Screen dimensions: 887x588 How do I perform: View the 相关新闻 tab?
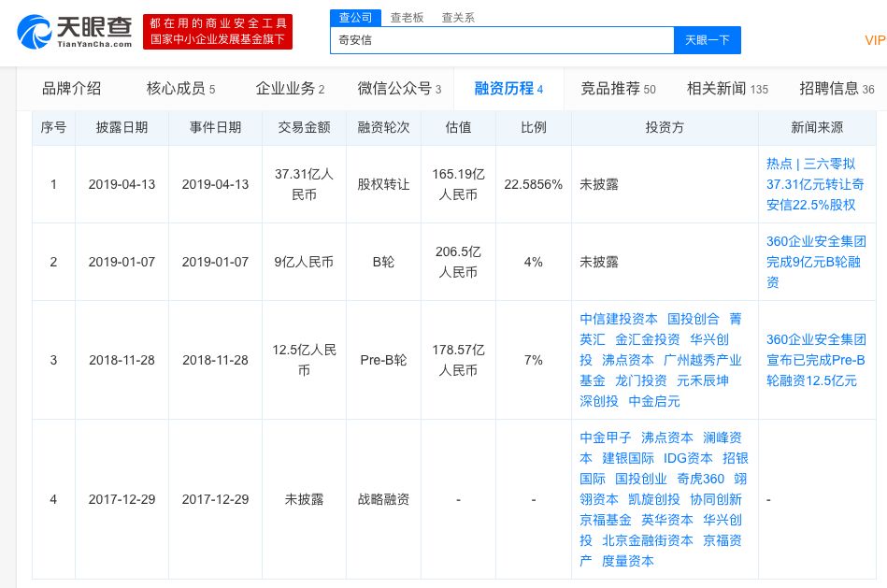point(727,89)
